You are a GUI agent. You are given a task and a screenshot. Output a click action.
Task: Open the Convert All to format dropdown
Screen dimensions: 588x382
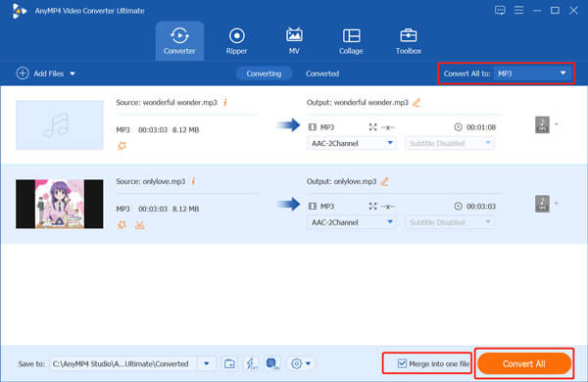click(x=532, y=73)
